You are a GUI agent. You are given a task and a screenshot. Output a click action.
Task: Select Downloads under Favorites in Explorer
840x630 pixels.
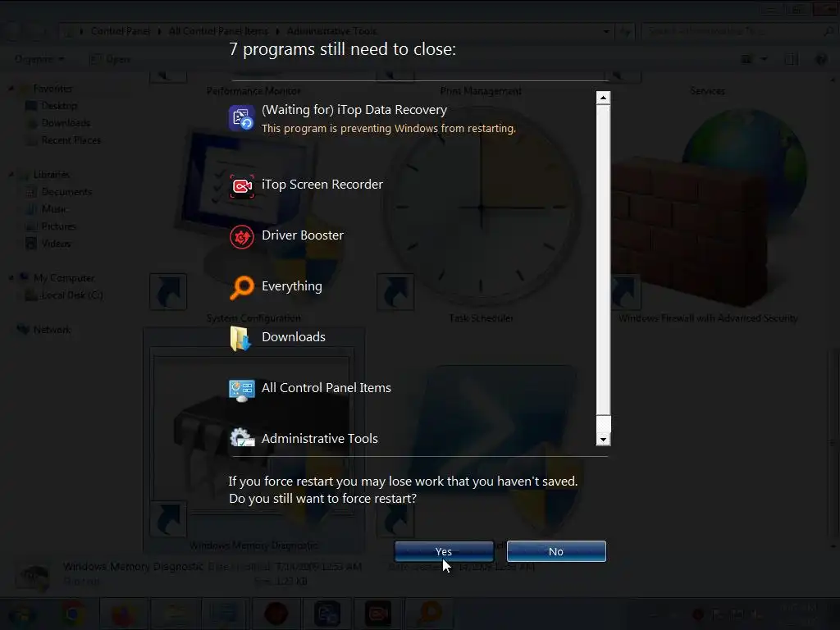pos(66,123)
